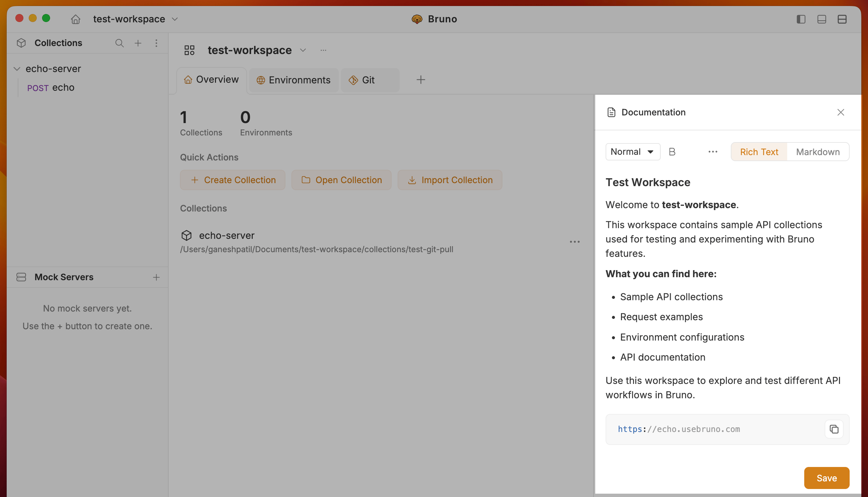
Task: Add a mock server with plus icon
Action: [x=156, y=277]
